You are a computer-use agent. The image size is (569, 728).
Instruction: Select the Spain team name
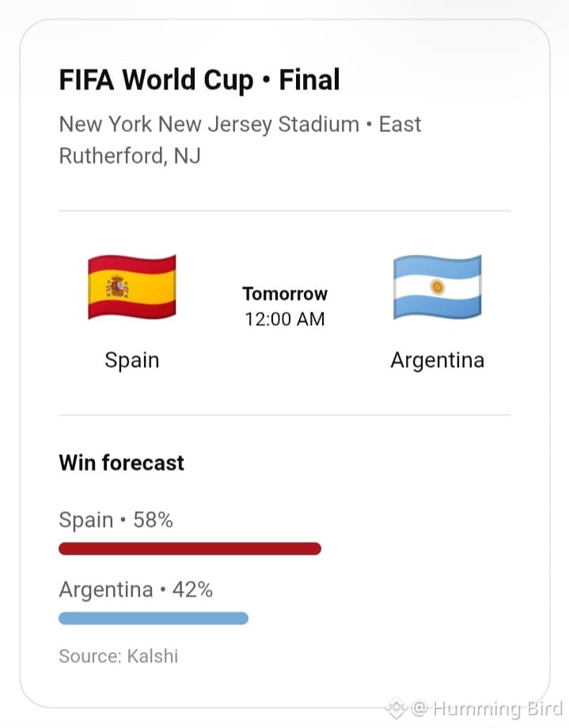click(x=132, y=360)
